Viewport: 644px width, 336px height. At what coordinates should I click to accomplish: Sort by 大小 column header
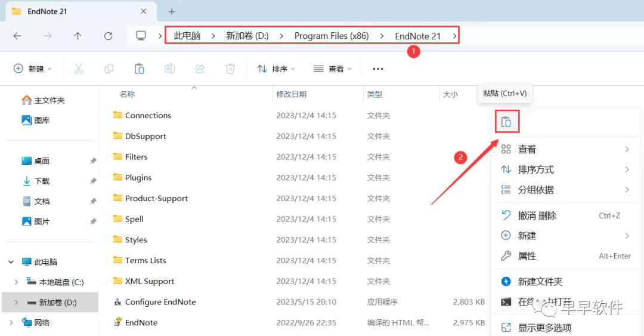pos(450,94)
